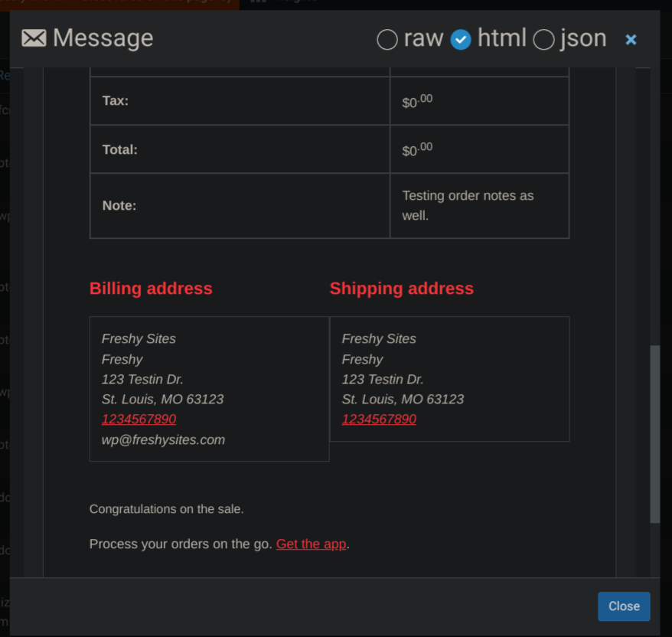Click the shipping phone number 1234567890 link
The width and height of the screenshot is (672, 637).
tap(379, 419)
